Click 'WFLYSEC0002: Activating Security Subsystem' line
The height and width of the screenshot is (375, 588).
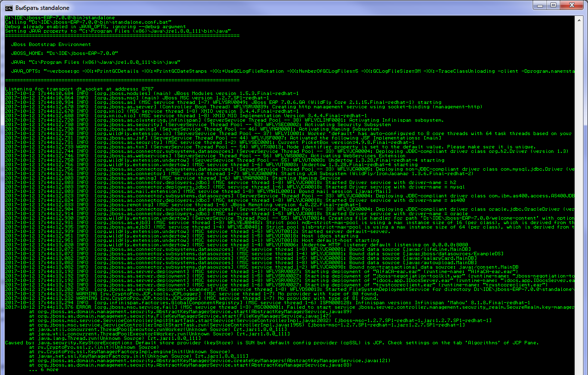[x=198, y=125]
